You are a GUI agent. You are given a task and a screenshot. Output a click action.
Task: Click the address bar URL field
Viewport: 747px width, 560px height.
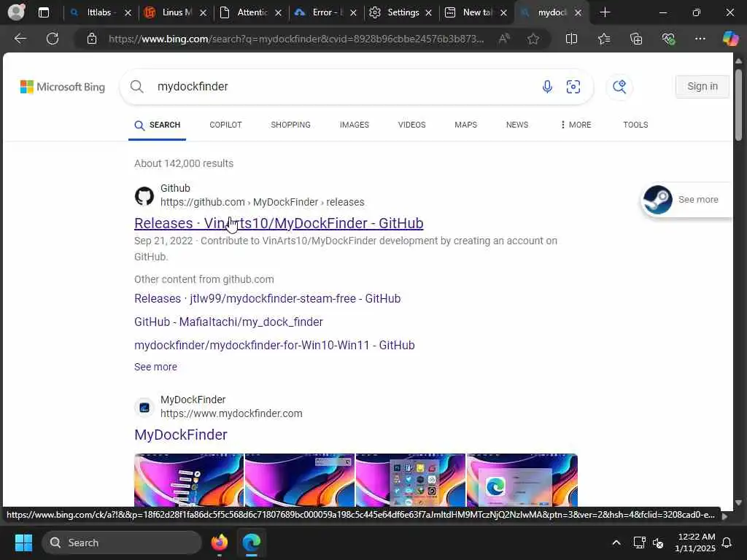coord(295,39)
